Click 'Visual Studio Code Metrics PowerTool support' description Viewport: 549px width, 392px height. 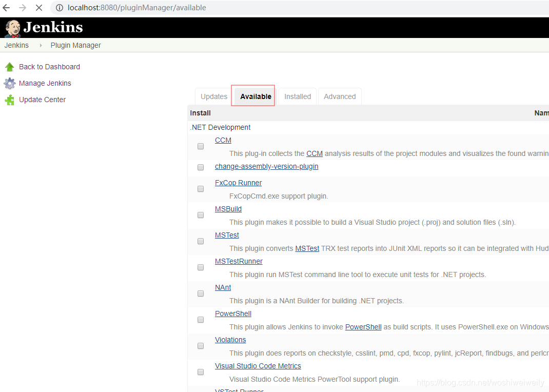coord(315,379)
